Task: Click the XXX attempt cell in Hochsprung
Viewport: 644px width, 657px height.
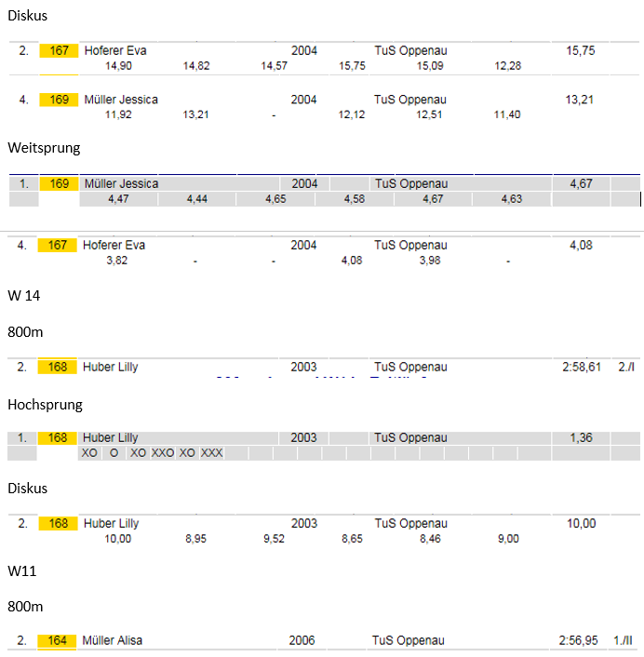Action: (211, 453)
